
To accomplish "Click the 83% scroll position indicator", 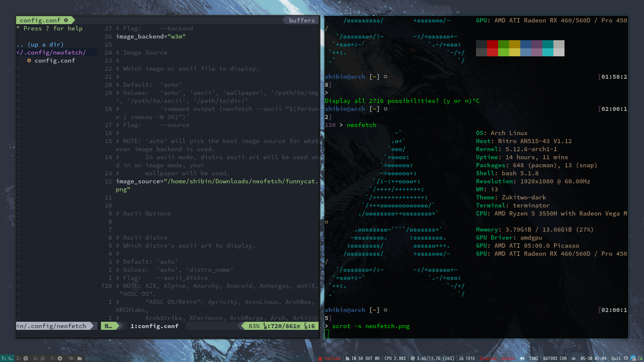I will point(254,326).
